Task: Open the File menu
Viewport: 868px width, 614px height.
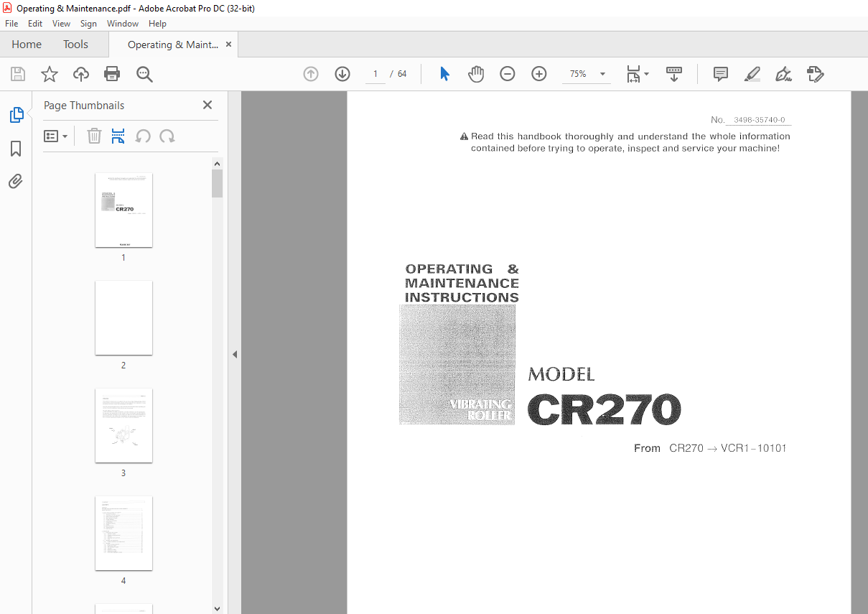Action: click(x=11, y=24)
